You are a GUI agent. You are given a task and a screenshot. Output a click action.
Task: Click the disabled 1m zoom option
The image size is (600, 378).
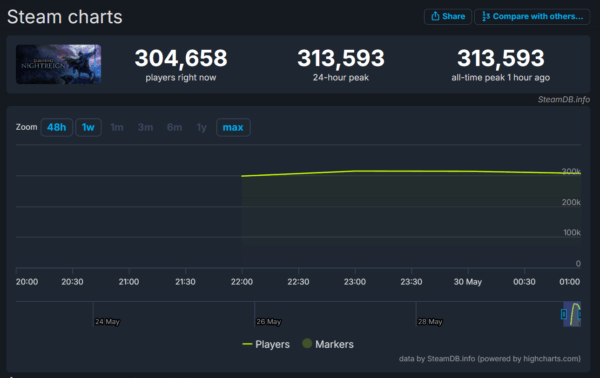click(x=117, y=127)
